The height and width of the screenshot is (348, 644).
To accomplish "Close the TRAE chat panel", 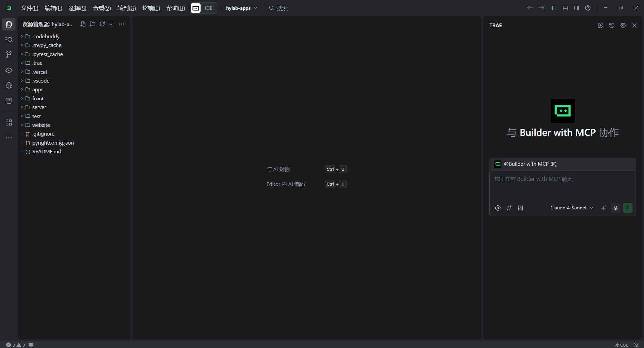I will pos(634,26).
